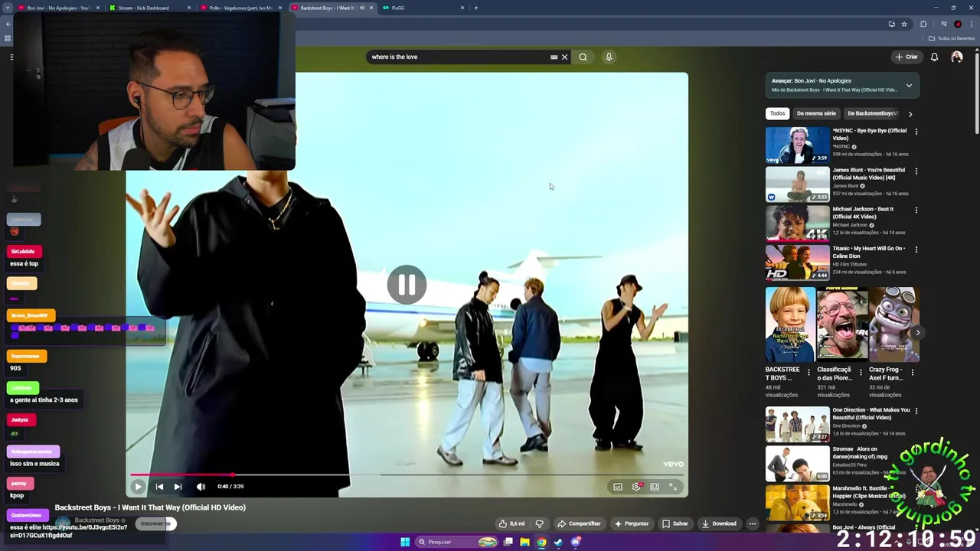The height and width of the screenshot is (551, 980).
Task: Click the play button in the player bar
Action: click(x=139, y=486)
